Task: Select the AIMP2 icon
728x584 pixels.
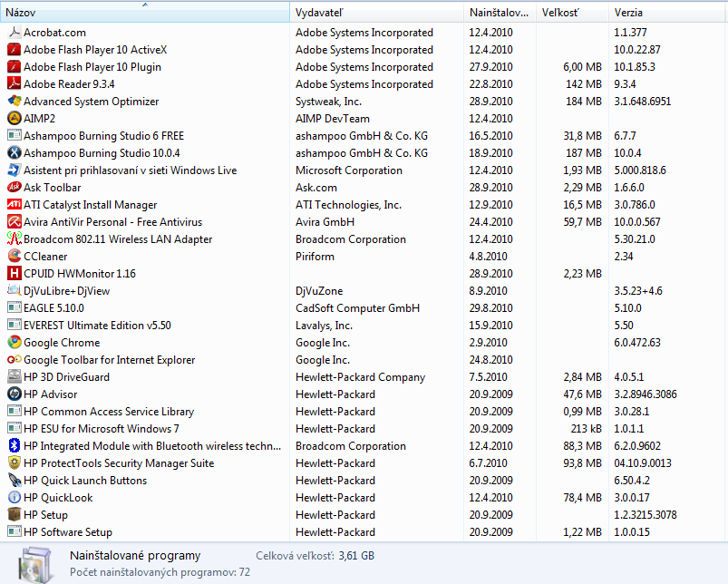Action: [x=15, y=119]
